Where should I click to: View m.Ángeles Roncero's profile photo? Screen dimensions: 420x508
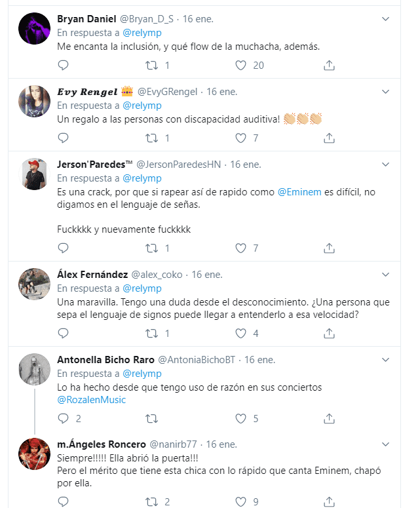[x=35, y=454]
